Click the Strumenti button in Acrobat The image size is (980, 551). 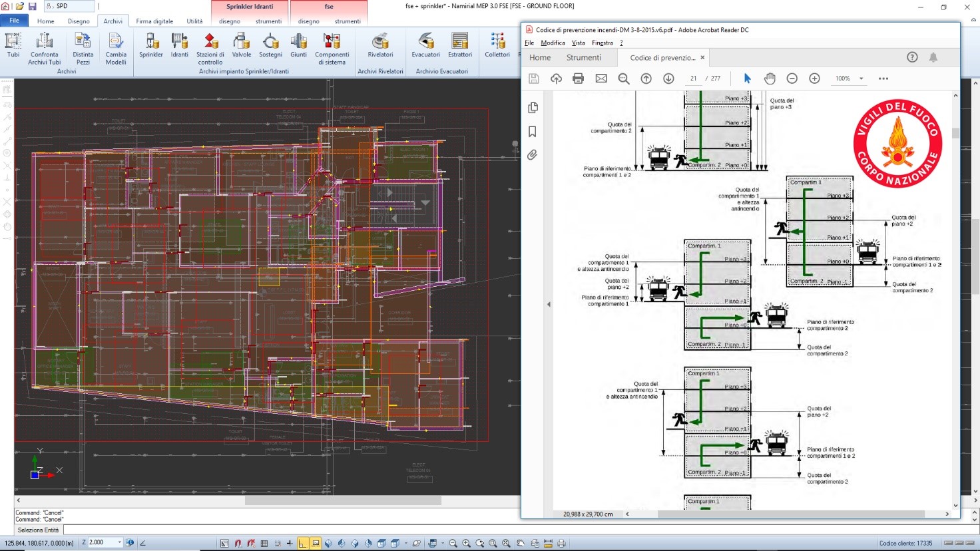(x=583, y=58)
